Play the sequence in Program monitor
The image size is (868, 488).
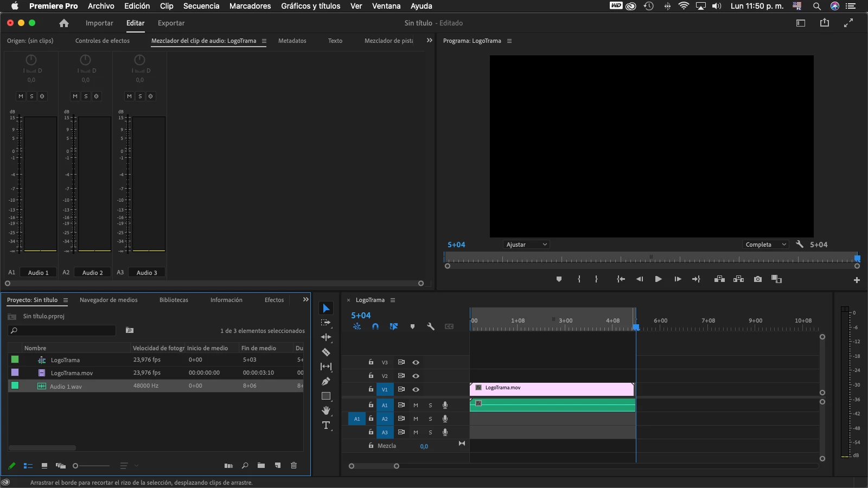pyautogui.click(x=658, y=279)
